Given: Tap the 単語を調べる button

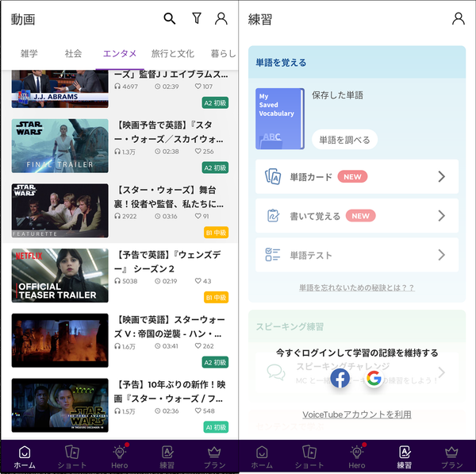Looking at the screenshot, I should pos(344,140).
